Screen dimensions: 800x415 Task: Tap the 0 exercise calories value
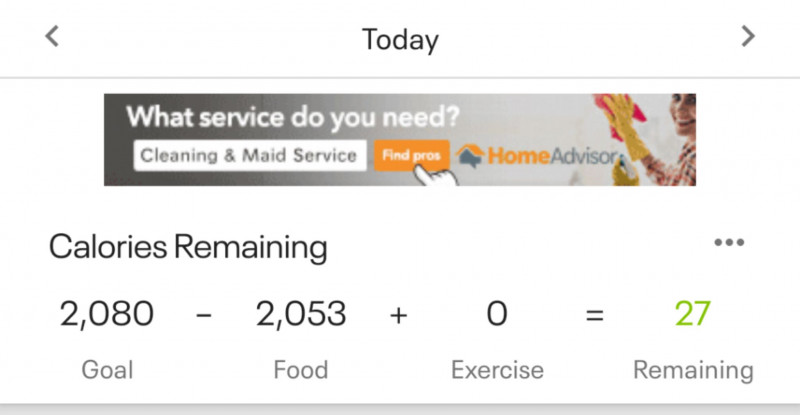pos(497,314)
